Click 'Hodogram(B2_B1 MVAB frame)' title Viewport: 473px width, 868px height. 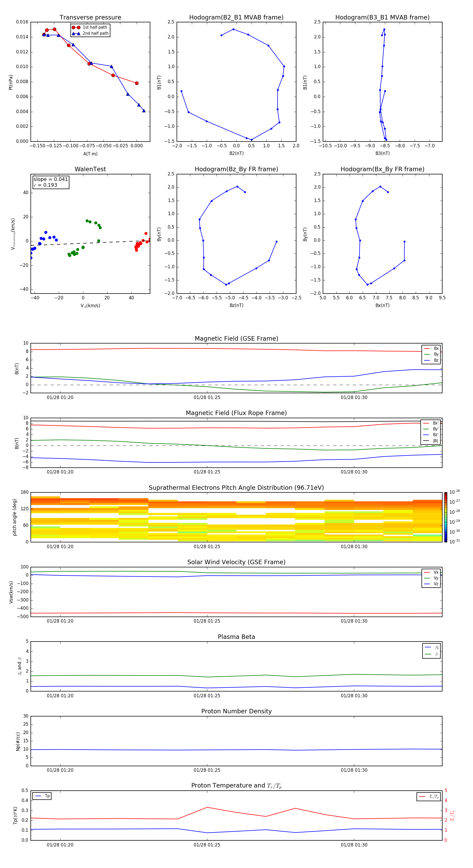tap(236, 17)
